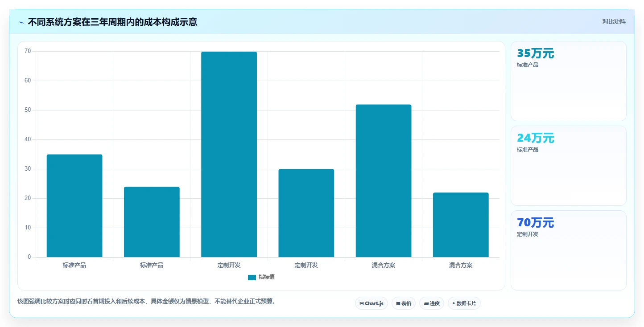This screenshot has width=644, height=327.
Task: Select the 数据卡片 tag chip
Action: pos(464,303)
